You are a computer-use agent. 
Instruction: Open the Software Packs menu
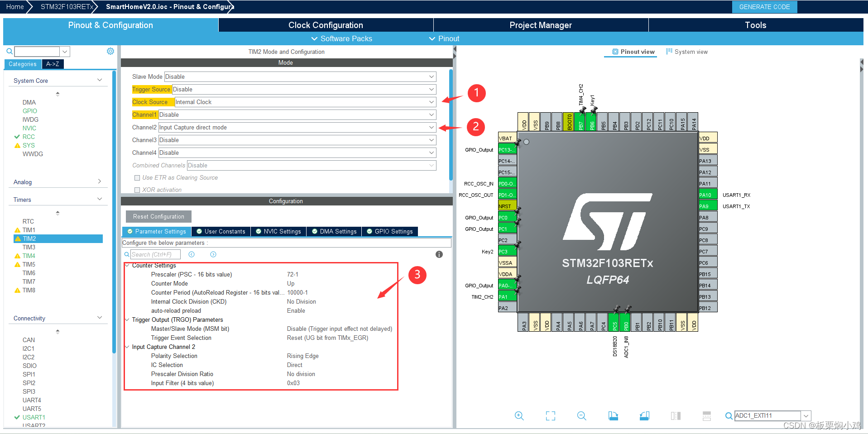pyautogui.click(x=342, y=38)
